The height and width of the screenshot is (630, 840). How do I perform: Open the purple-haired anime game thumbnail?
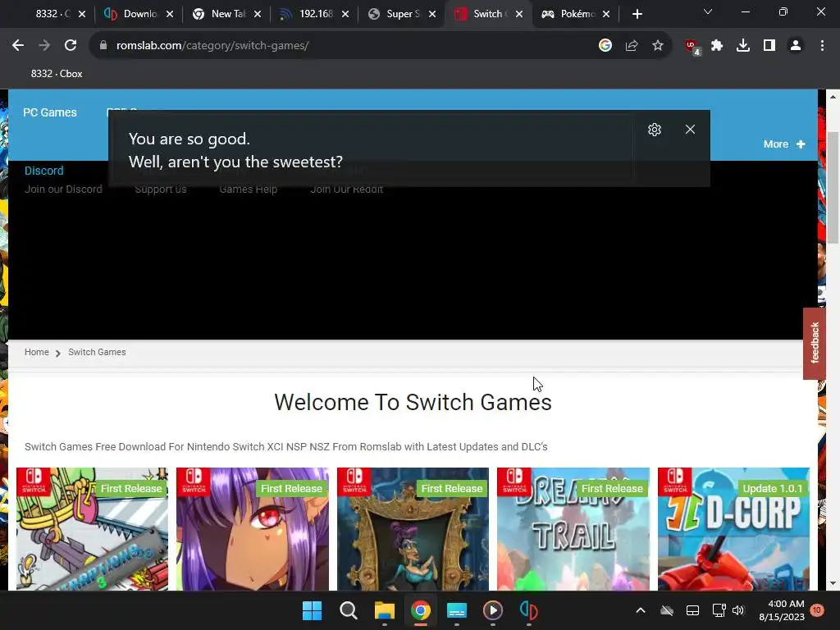coord(253,529)
